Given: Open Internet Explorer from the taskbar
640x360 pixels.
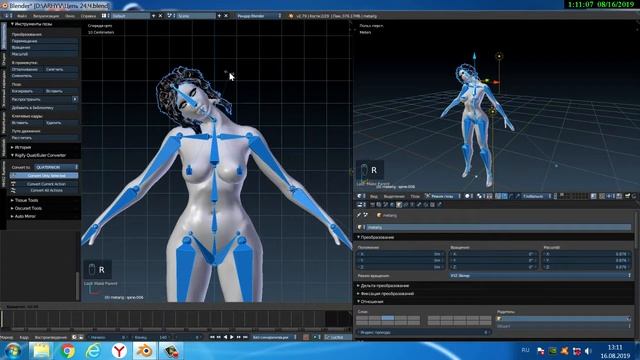Looking at the screenshot, I should pos(93,351).
